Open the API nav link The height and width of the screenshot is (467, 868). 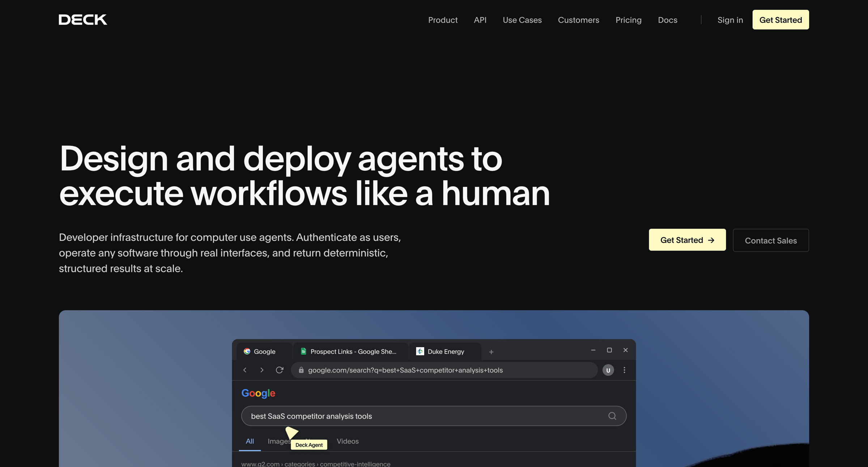coord(480,20)
